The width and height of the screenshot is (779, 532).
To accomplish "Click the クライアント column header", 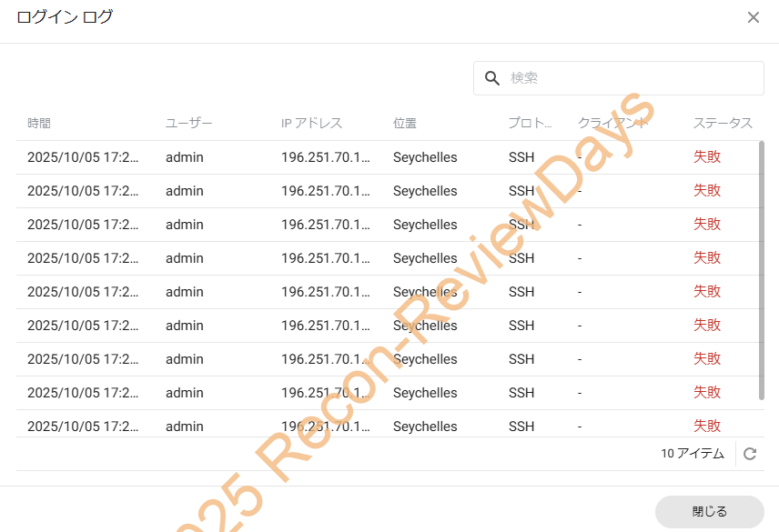I will pyautogui.click(x=612, y=123).
